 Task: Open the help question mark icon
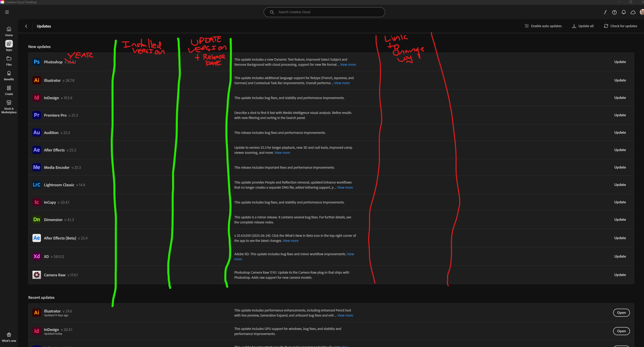pyautogui.click(x=614, y=12)
